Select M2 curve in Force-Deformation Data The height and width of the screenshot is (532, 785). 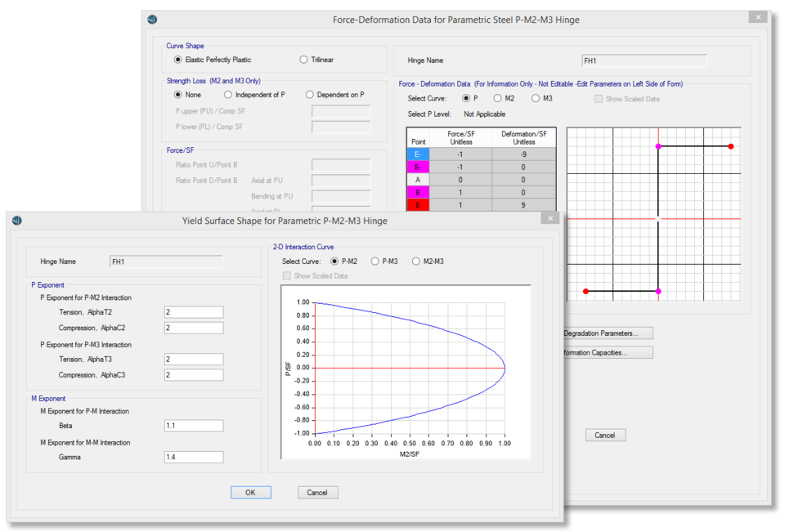[x=498, y=99]
